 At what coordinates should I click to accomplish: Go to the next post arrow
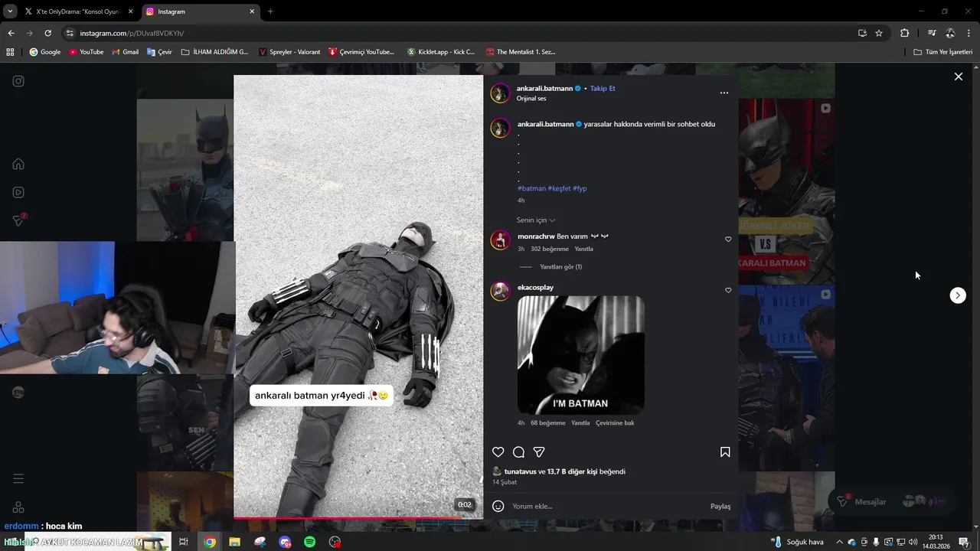[x=958, y=295]
